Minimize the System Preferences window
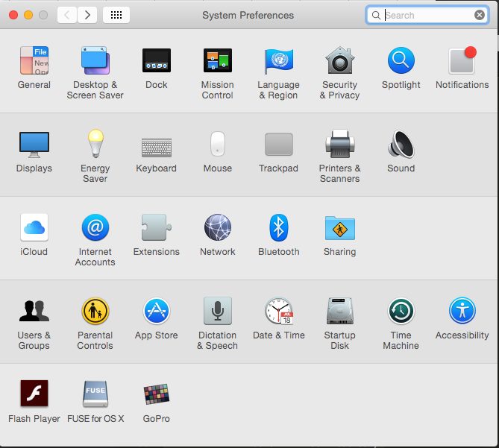This screenshot has width=499, height=448. (x=28, y=15)
